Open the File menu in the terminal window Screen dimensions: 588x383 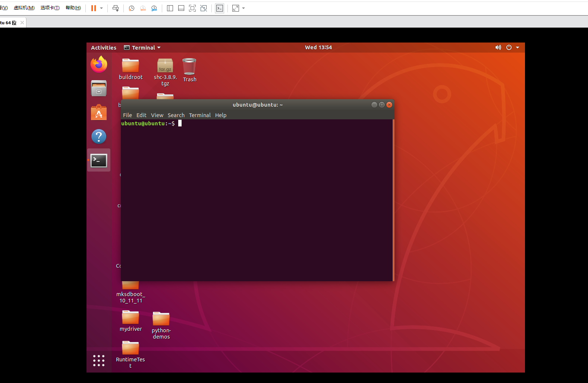tap(128, 115)
